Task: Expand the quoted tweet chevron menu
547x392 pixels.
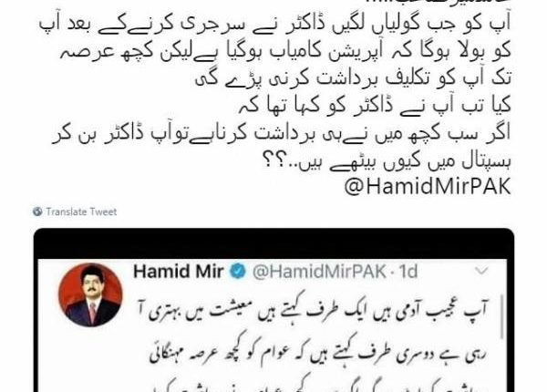Action: coord(481,271)
